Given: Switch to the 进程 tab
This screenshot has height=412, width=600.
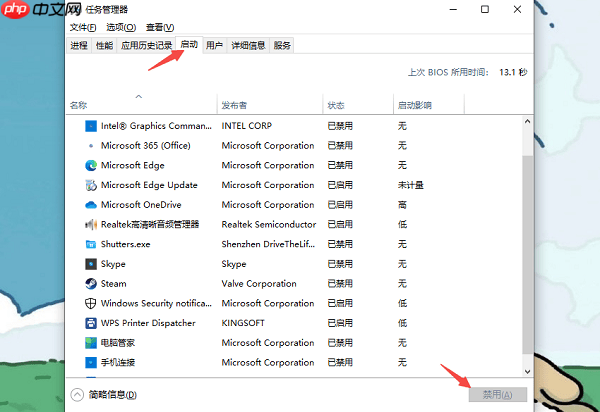Looking at the screenshot, I should [79, 46].
